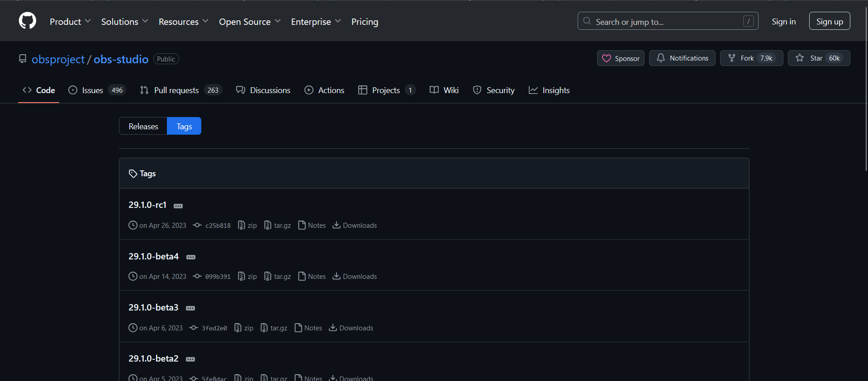The height and width of the screenshot is (381, 868).
Task: Download tar.gz for 29.1.0-beta3
Action: coord(274,328)
